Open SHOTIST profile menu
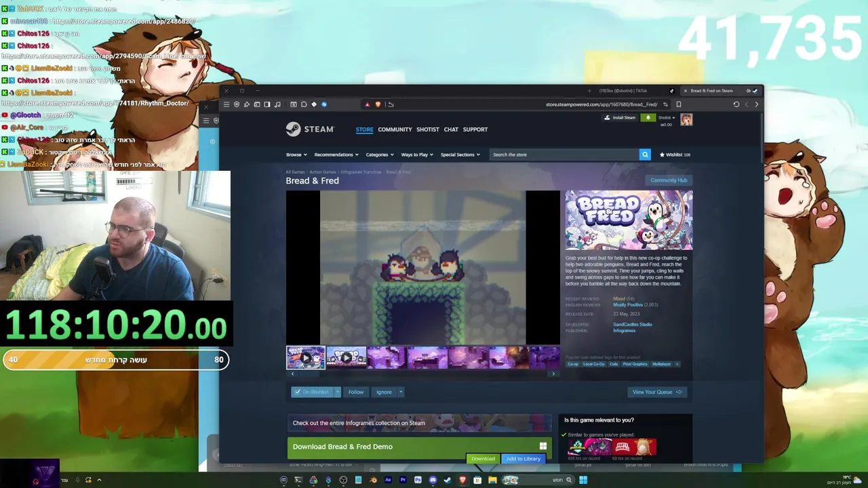The image size is (868, 488). pyautogui.click(x=428, y=129)
